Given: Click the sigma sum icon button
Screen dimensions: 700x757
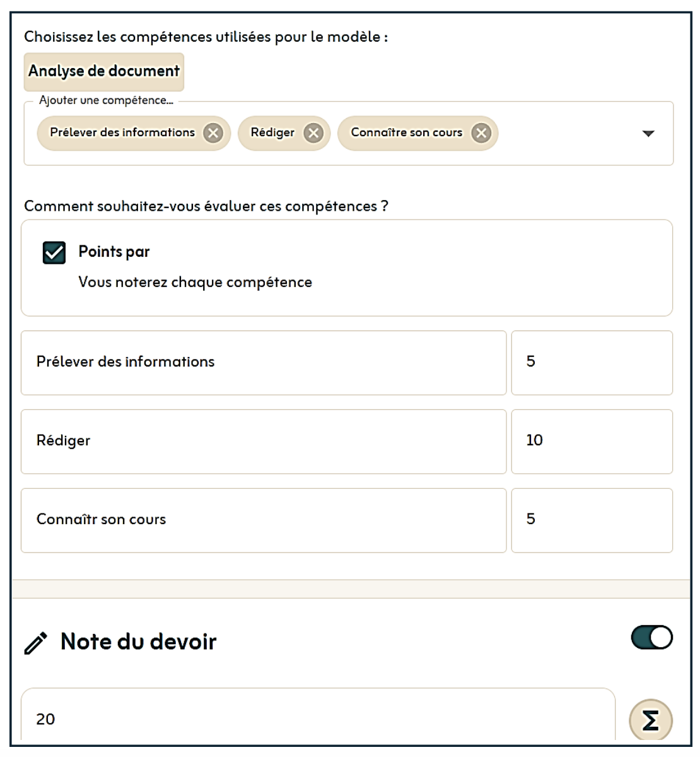Looking at the screenshot, I should point(650,720).
